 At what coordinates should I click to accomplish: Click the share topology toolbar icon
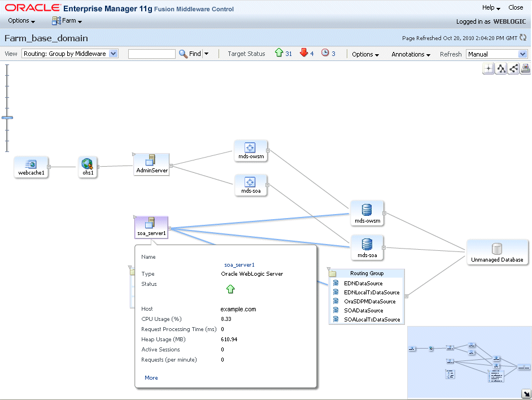coord(513,68)
